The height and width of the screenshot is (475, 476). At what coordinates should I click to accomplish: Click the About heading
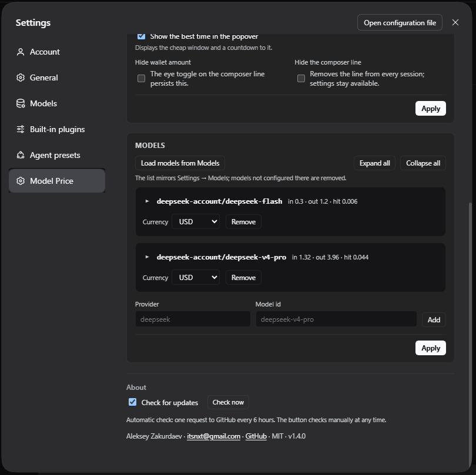click(136, 388)
